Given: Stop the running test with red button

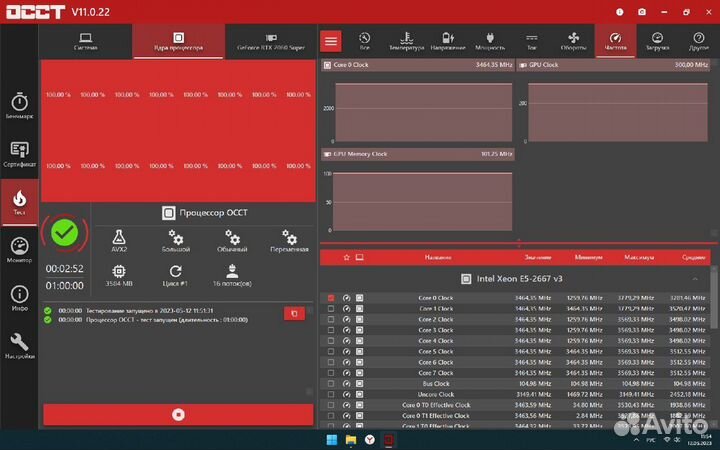Looking at the screenshot, I should tap(178, 414).
